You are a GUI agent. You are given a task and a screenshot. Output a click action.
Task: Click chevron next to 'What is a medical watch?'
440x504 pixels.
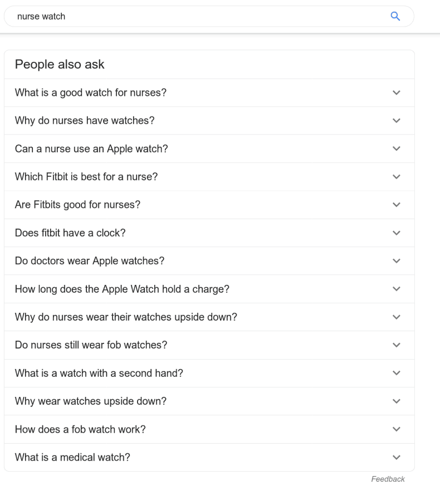(x=396, y=457)
